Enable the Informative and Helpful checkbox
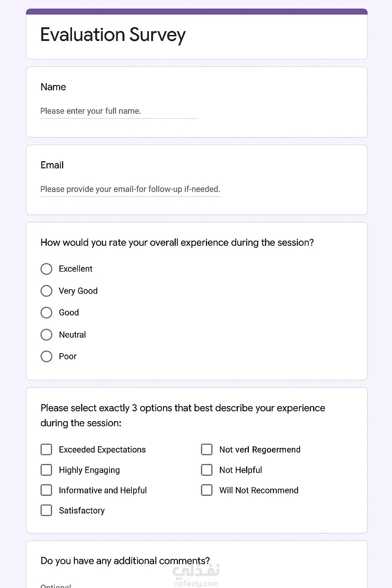Screen dimensions: 392x588 point(46,490)
